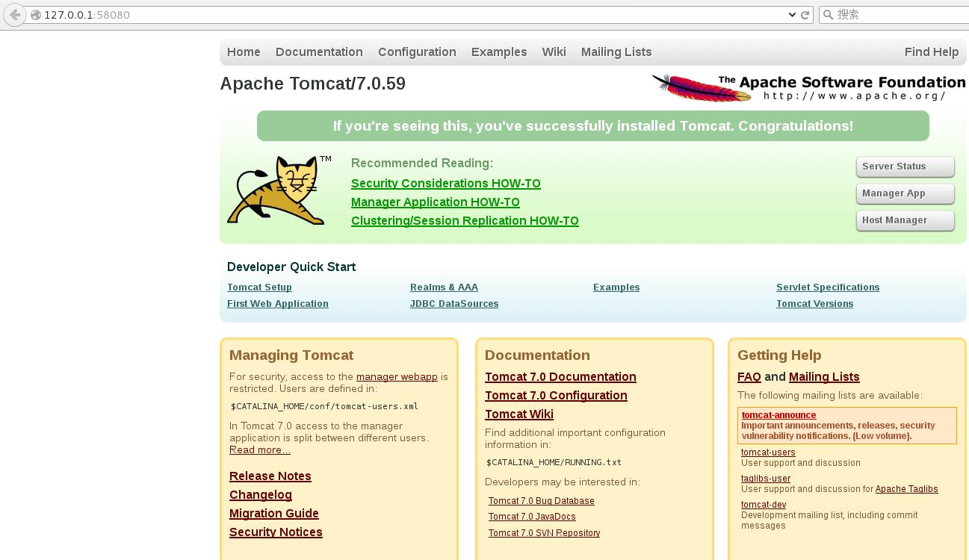Screen dimensions: 969x560
Task: Open the FAQ link in Getting Help
Action: [749, 377]
